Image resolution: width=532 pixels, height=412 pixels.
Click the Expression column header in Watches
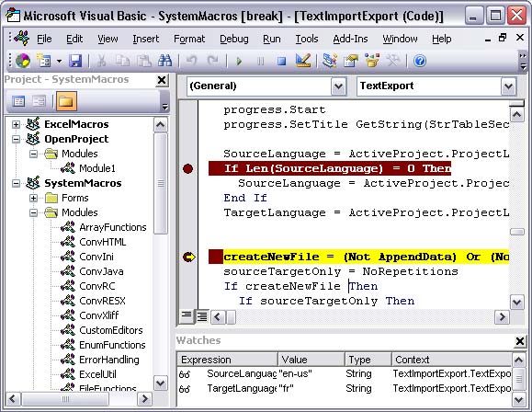227,360
